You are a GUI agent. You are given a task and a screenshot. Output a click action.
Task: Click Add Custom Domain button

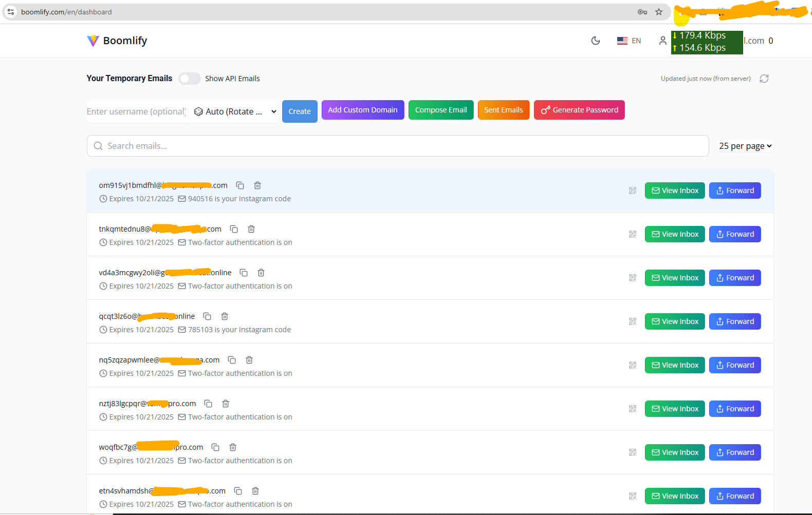(363, 110)
